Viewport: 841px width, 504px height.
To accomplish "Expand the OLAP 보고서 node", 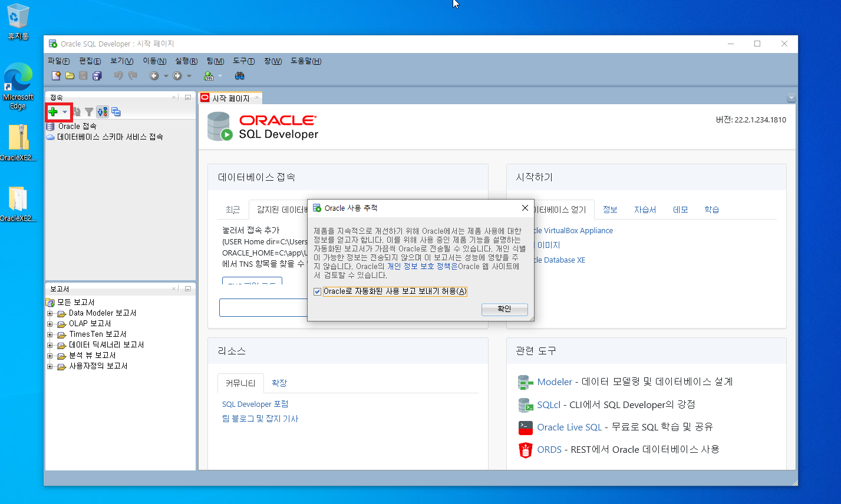I will click(50, 324).
